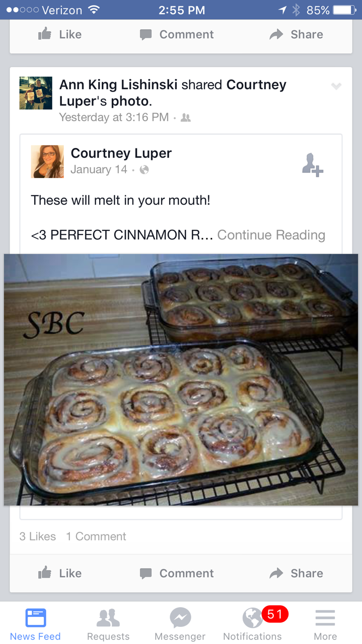Open the friend Requests tab
Viewport: 362px width, 644px height.
click(x=108, y=624)
